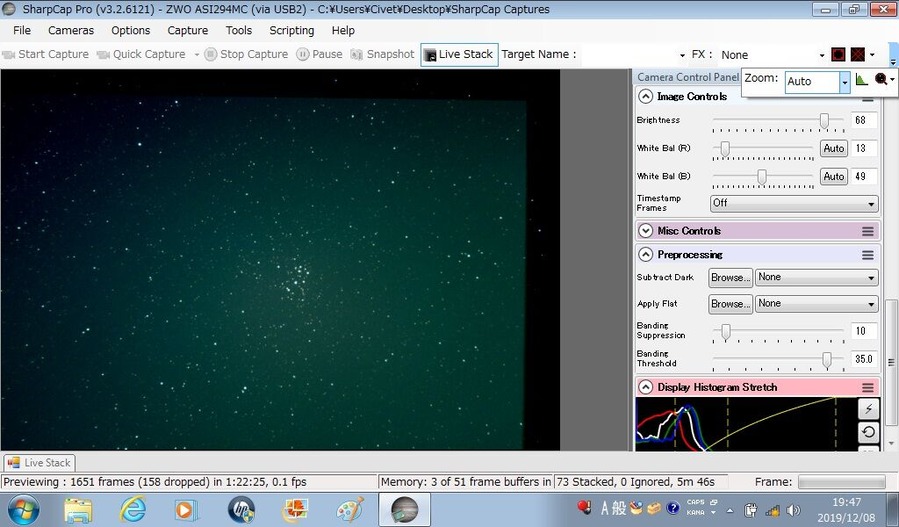899x527 pixels.
Task: Click Auto for White Bal (B)
Action: tap(834, 177)
